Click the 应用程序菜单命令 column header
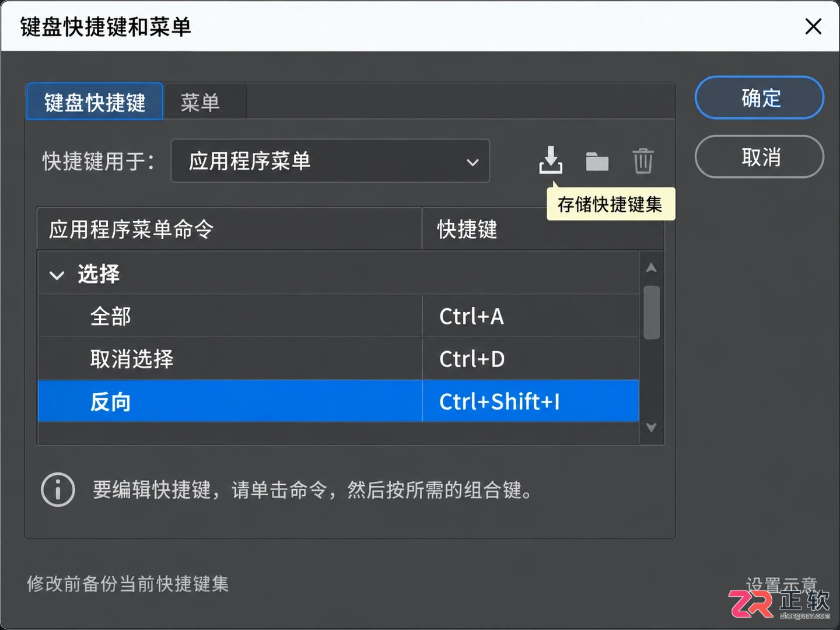Screen dimensions: 840x630 click(229, 229)
